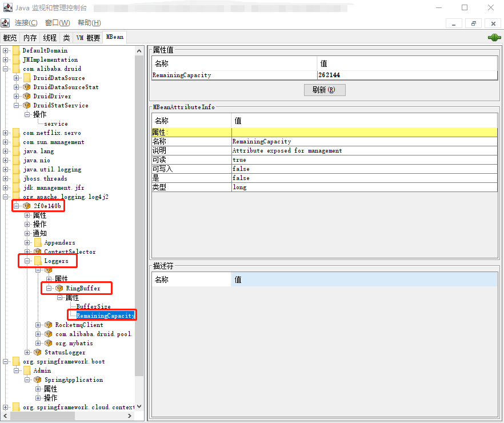504x423 pixels.
Task: Click the com.alibaba.druid.pool bean icon
Action: coord(49,334)
